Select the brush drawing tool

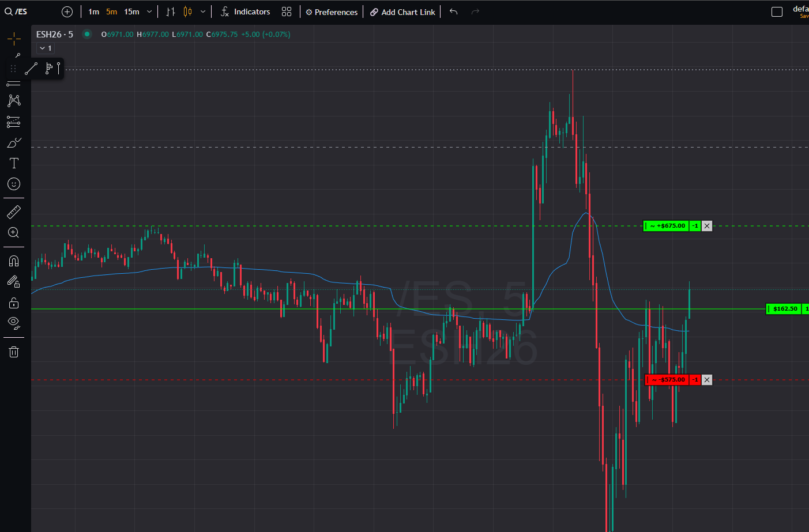tap(14, 142)
